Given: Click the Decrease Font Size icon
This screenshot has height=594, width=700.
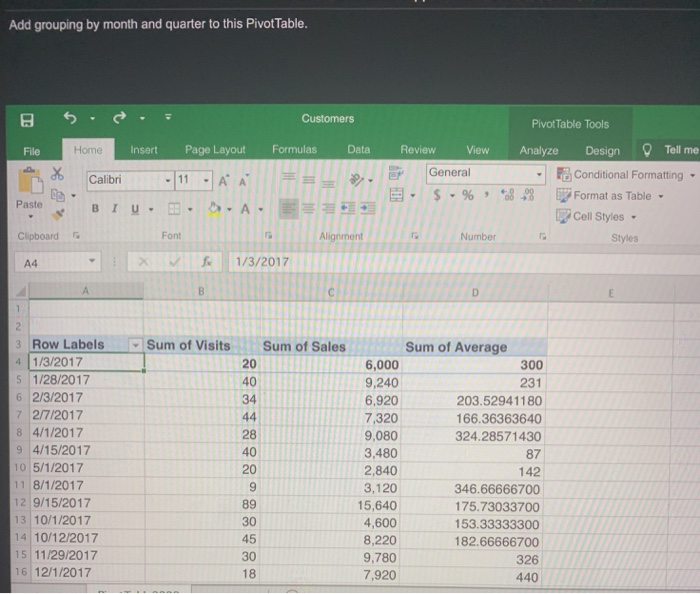Looking at the screenshot, I should tap(244, 181).
